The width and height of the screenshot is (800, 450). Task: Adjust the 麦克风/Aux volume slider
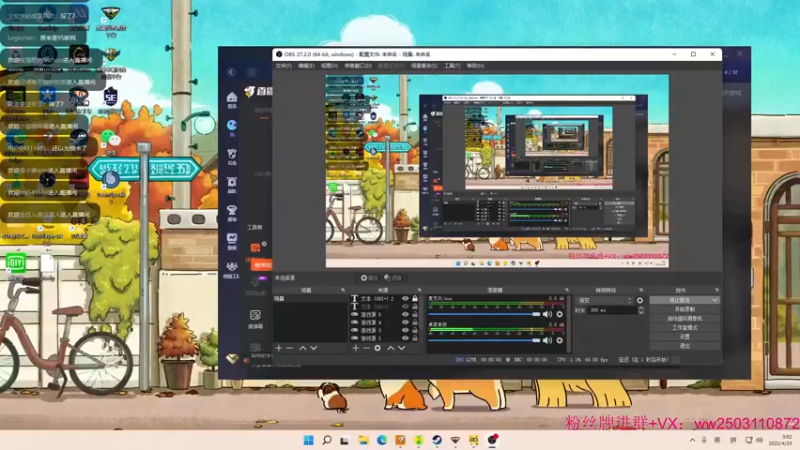click(485, 314)
